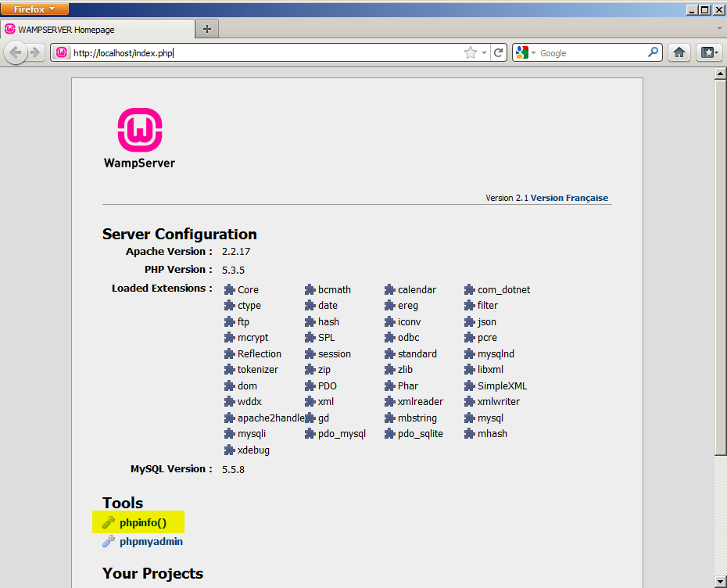This screenshot has height=588, width=727.
Task: Click the puzzle icon next to com_dotnet
Action: click(x=470, y=290)
